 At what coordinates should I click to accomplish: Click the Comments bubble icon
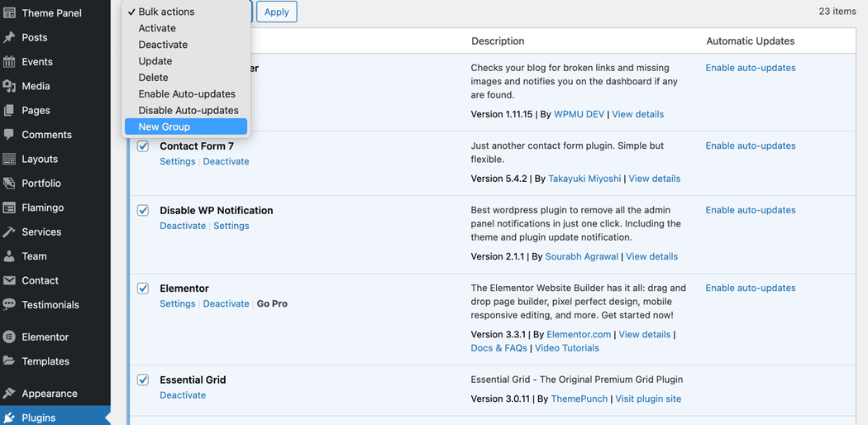point(9,135)
